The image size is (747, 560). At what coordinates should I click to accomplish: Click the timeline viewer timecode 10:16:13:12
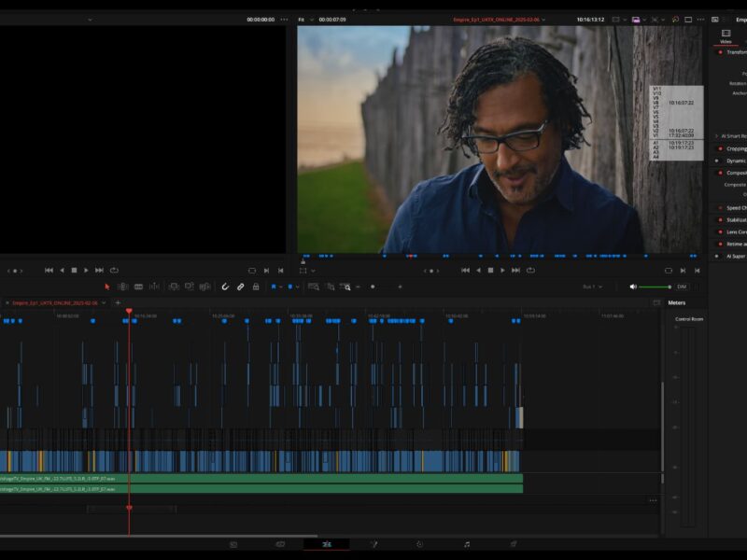590,20
